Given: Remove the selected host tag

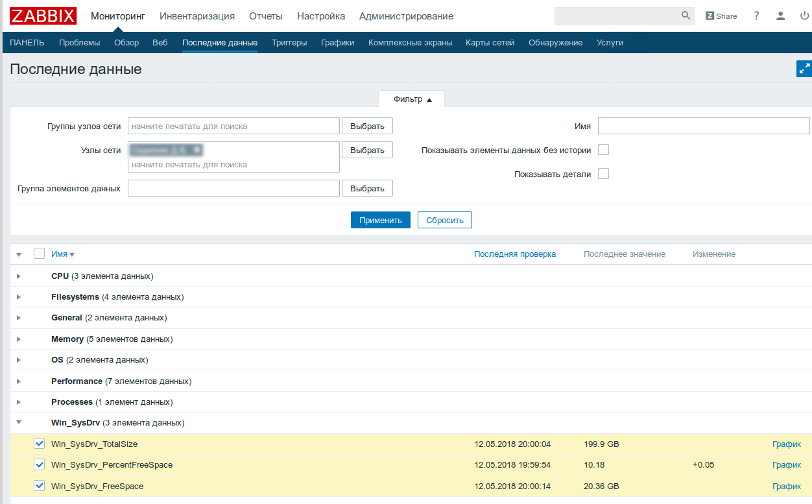Looking at the screenshot, I should [x=197, y=150].
